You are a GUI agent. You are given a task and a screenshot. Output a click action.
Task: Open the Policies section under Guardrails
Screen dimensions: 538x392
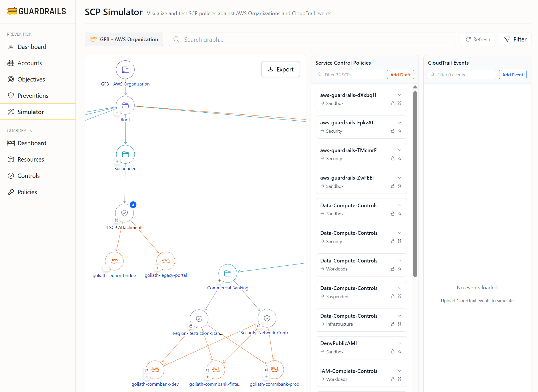(x=27, y=192)
